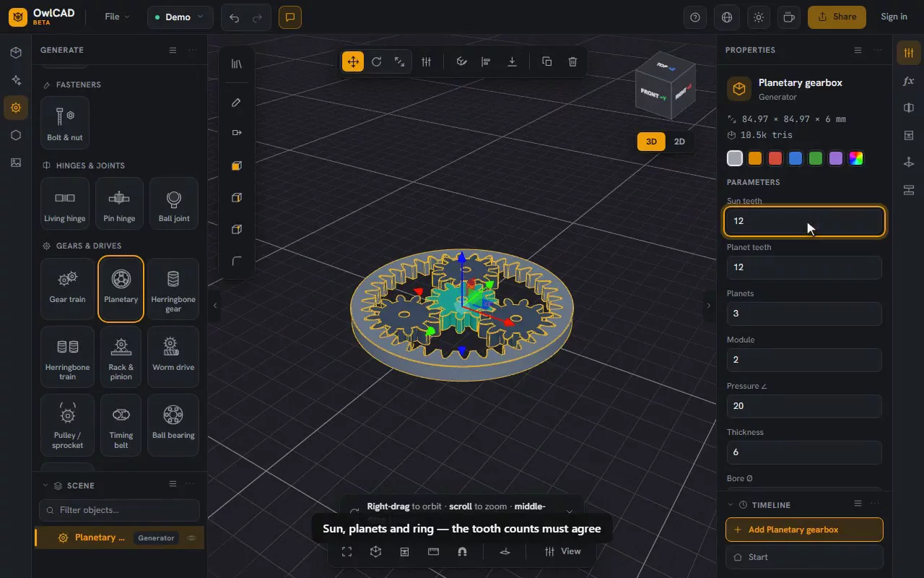Open the image gallery icon in left rail

tap(16, 163)
